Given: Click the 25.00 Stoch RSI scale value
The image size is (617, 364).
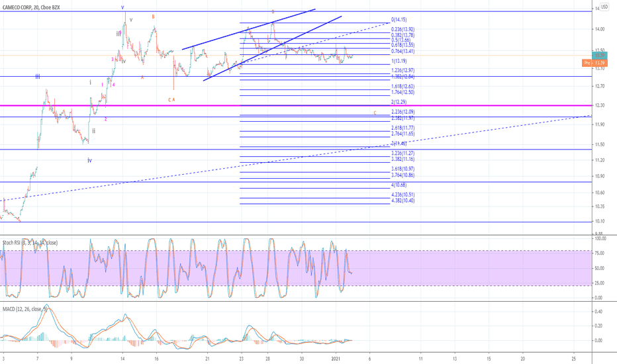Looking at the screenshot, I should (600, 283).
